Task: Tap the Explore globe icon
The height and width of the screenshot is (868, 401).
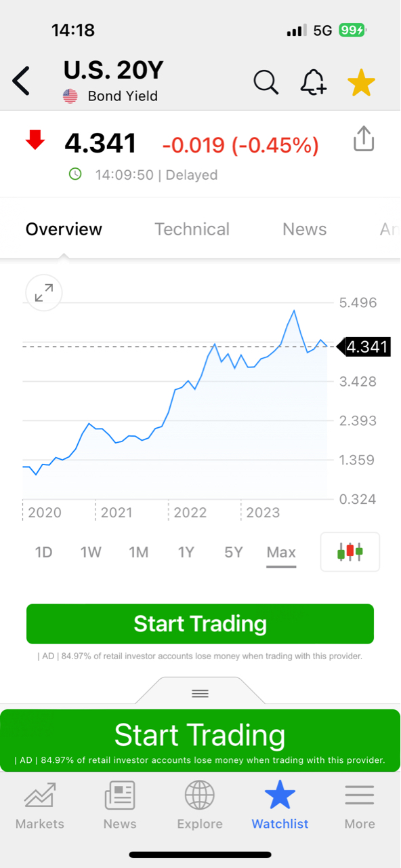Action: click(199, 805)
